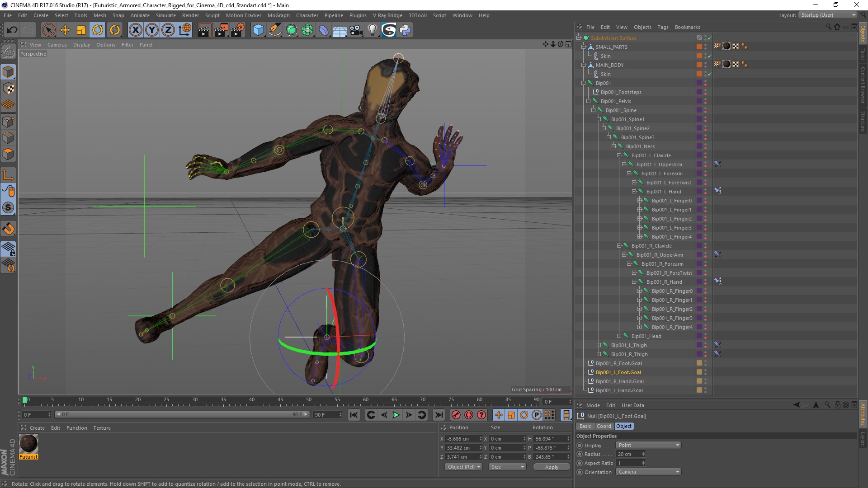Viewport: 868px width, 488px height.
Task: Toggle the Snap S icon
Action: pyautogui.click(x=8, y=208)
